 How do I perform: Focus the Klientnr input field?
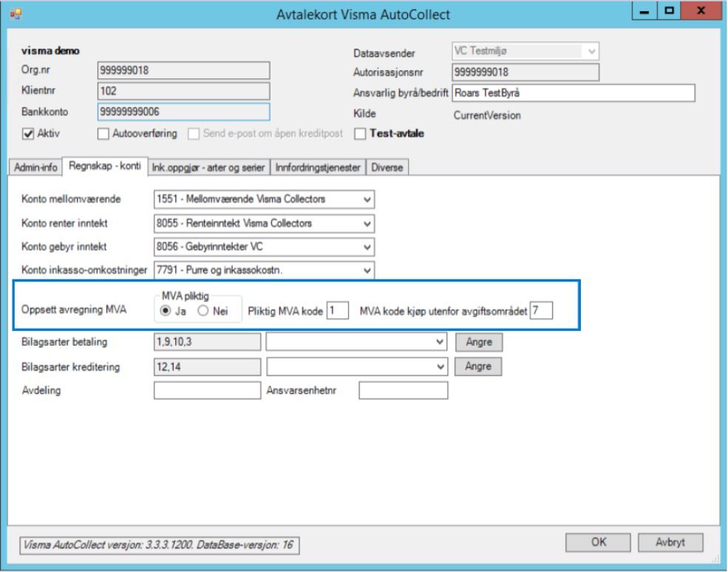(184, 91)
